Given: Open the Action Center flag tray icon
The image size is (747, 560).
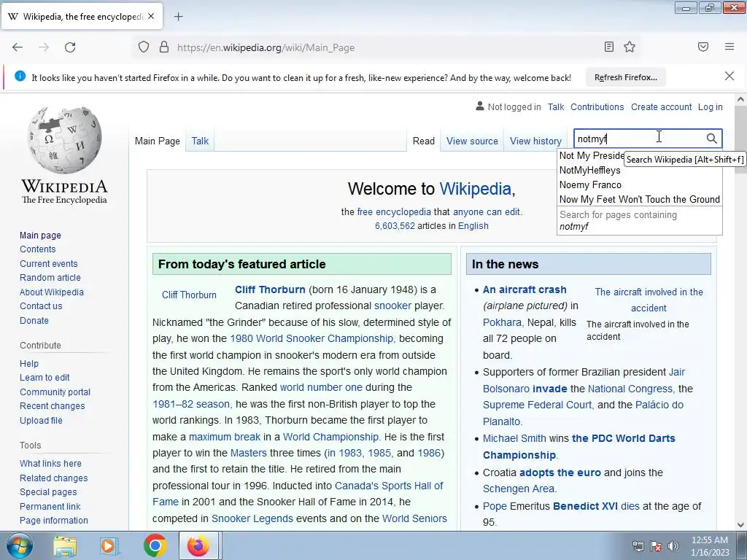Looking at the screenshot, I should click(656, 546).
